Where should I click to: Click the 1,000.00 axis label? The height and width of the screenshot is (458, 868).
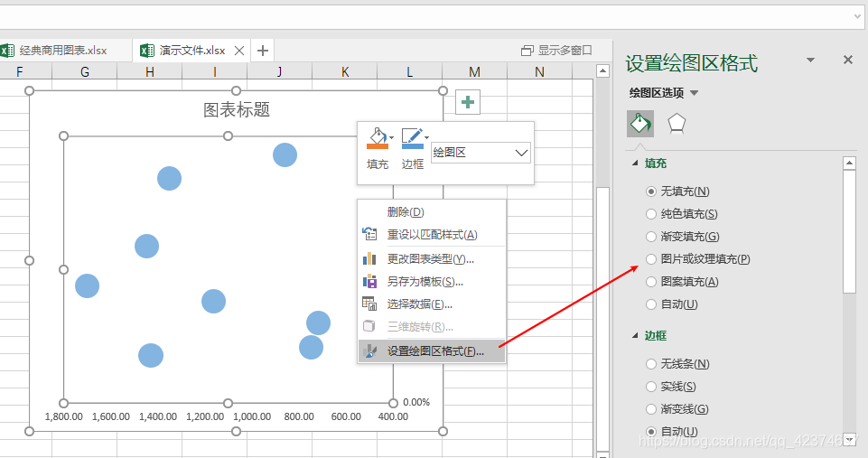(252, 416)
